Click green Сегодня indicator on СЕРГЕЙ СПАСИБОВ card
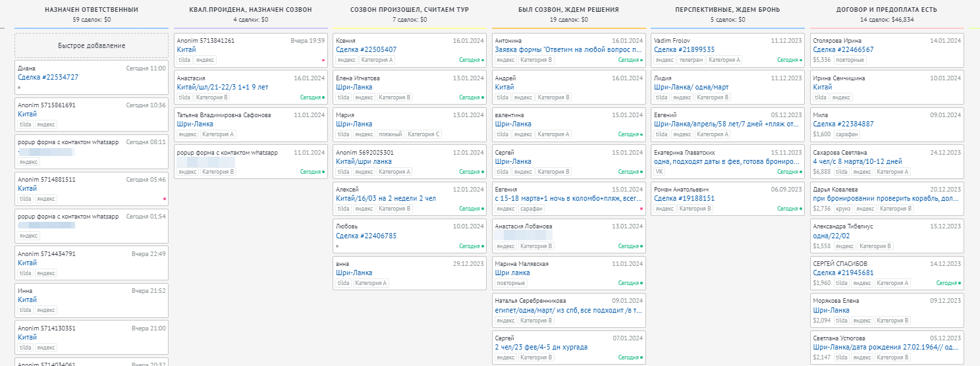The height and width of the screenshot is (366, 980). coord(948,283)
